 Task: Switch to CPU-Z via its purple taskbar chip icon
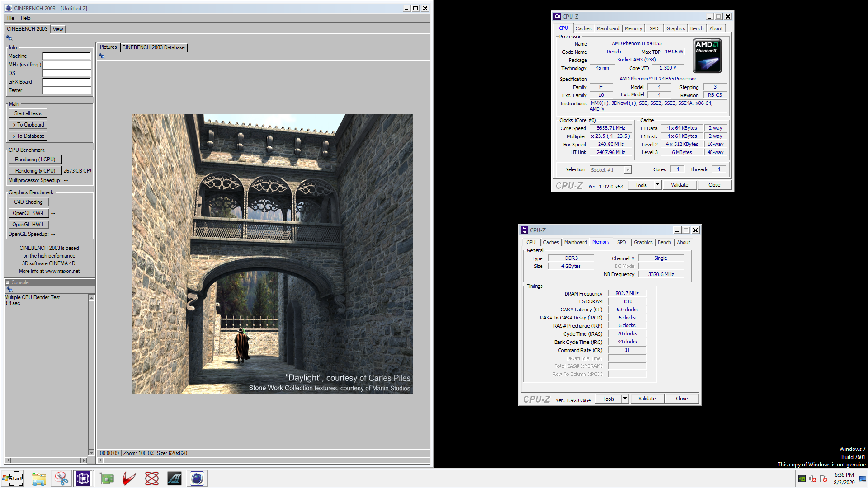(x=83, y=479)
